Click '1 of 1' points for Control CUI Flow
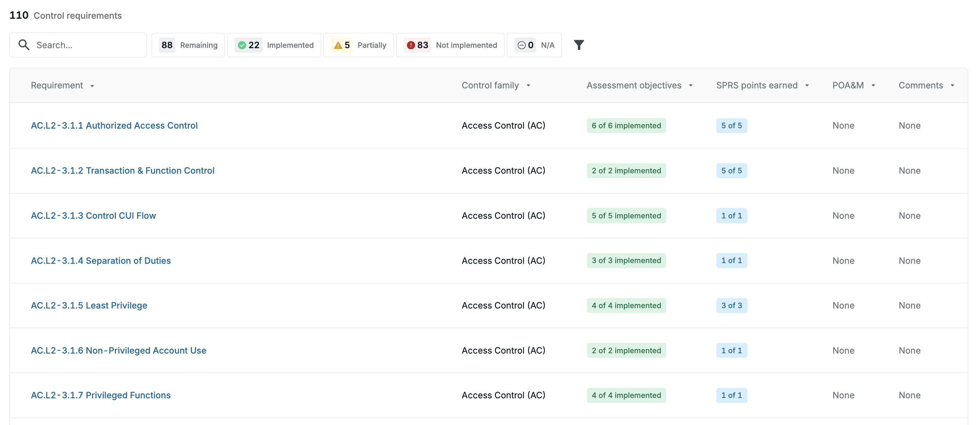This screenshot has width=980, height=425. point(732,216)
